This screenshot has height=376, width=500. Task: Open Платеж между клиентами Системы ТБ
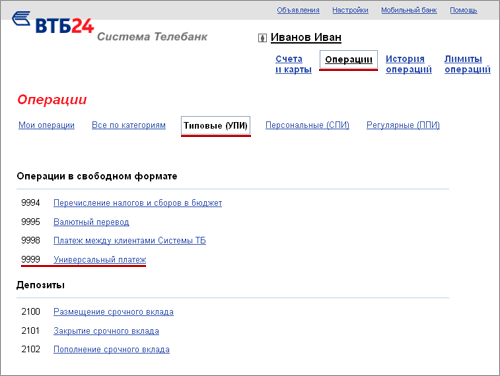click(130, 240)
